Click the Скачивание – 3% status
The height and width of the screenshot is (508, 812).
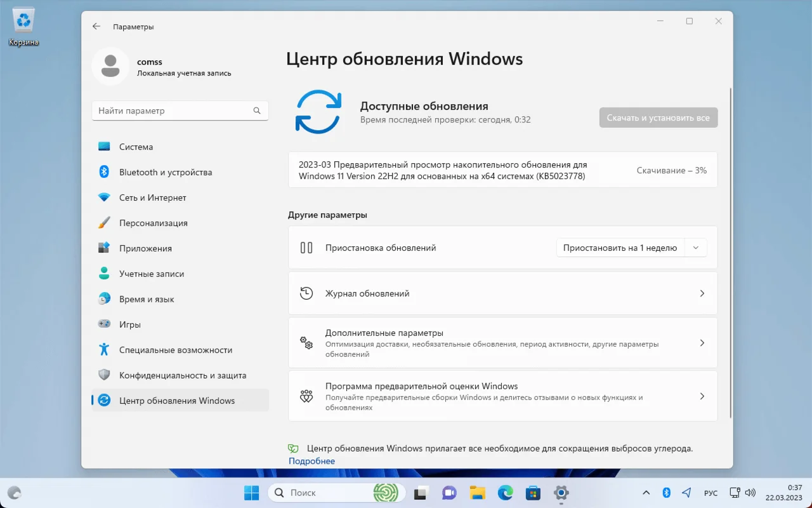672,170
